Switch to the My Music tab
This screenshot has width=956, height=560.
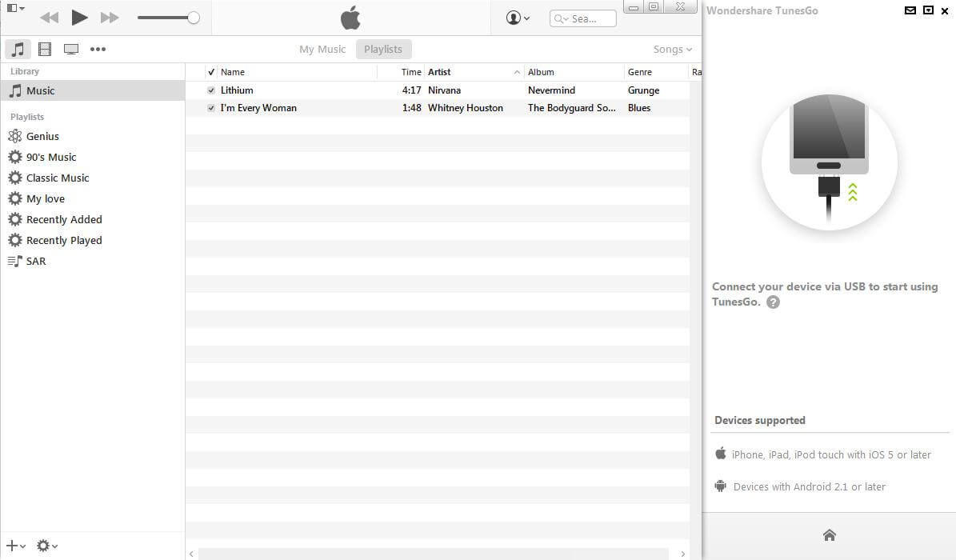322,50
